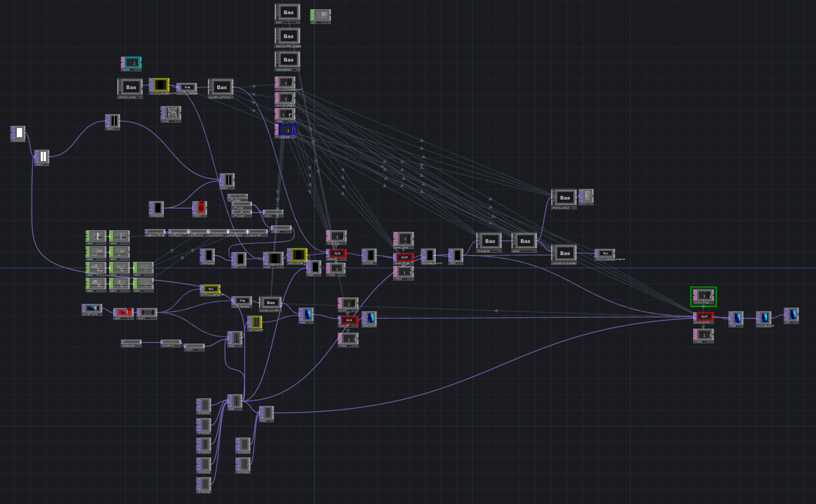The width and height of the screenshot is (816, 504).
Task: Select the addforce GLSL node
Action: (337, 253)
